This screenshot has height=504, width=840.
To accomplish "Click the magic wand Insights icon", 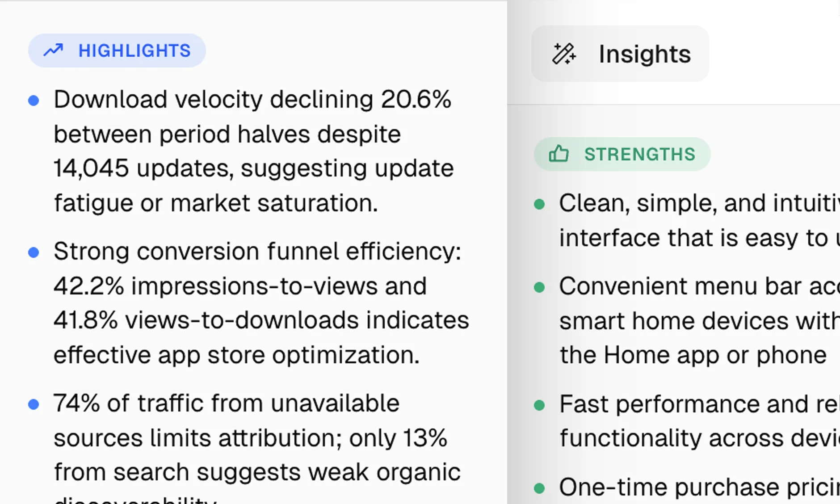I will (x=564, y=54).
